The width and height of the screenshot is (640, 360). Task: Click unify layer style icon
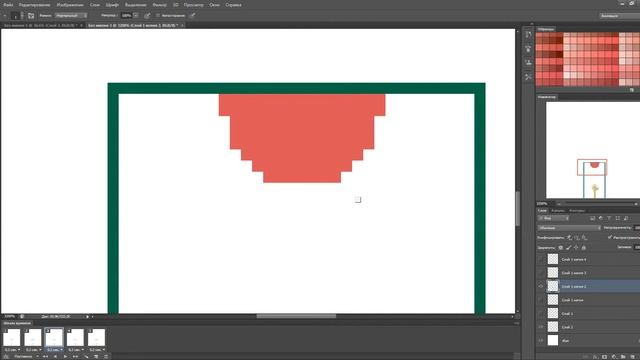click(x=584, y=237)
